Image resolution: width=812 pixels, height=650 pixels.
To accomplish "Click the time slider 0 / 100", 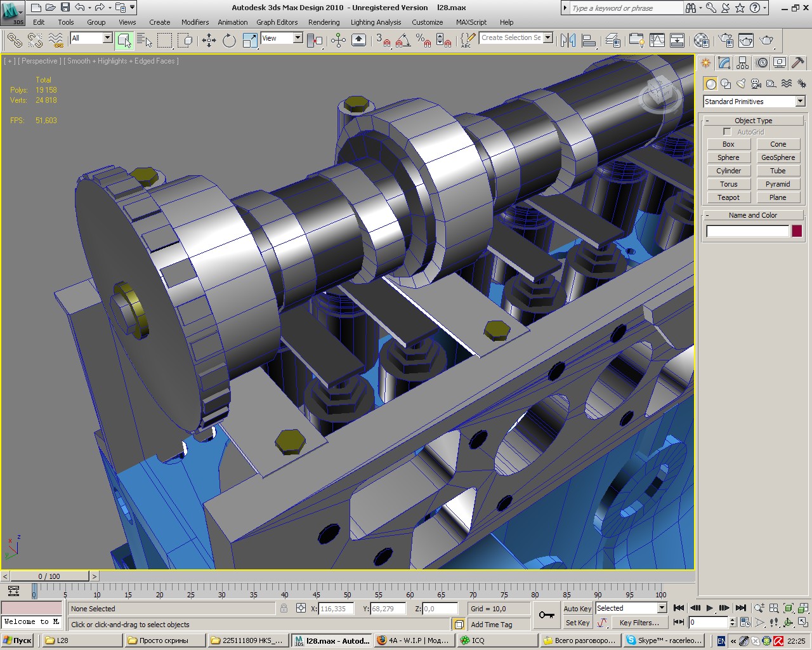I will click(x=49, y=576).
